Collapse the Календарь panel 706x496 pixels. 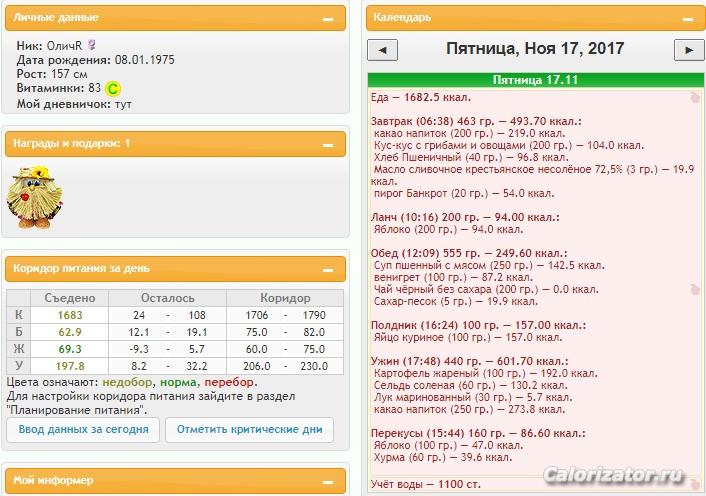(x=687, y=18)
